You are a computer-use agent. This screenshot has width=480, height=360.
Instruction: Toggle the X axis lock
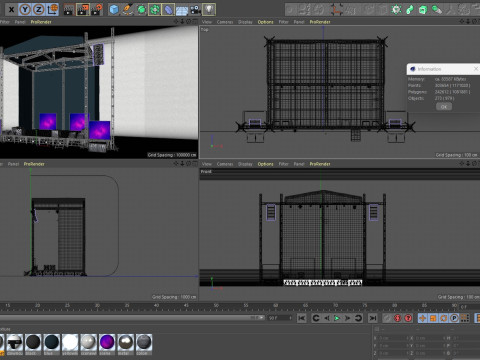pyautogui.click(x=11, y=10)
